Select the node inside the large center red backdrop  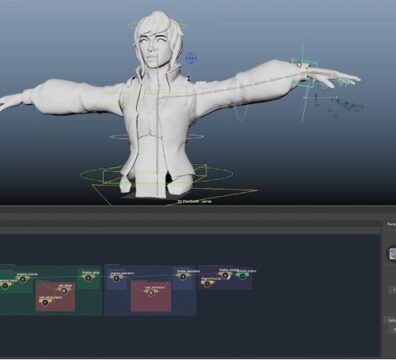[x=151, y=293]
